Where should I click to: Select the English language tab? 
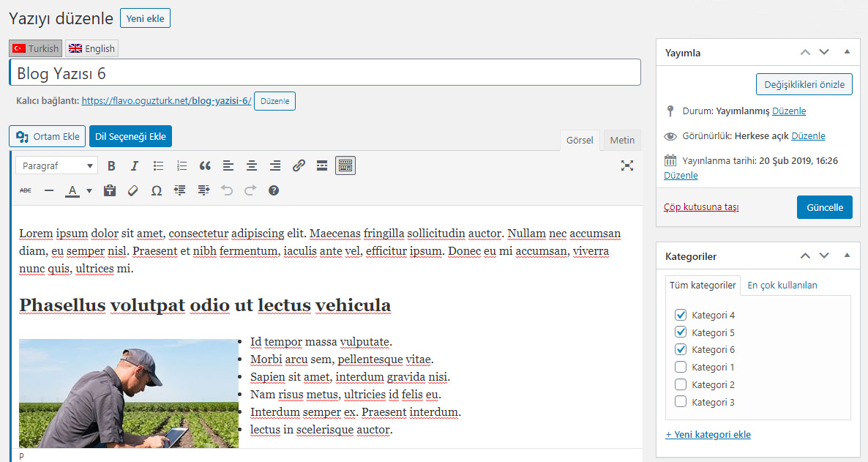pos(92,48)
